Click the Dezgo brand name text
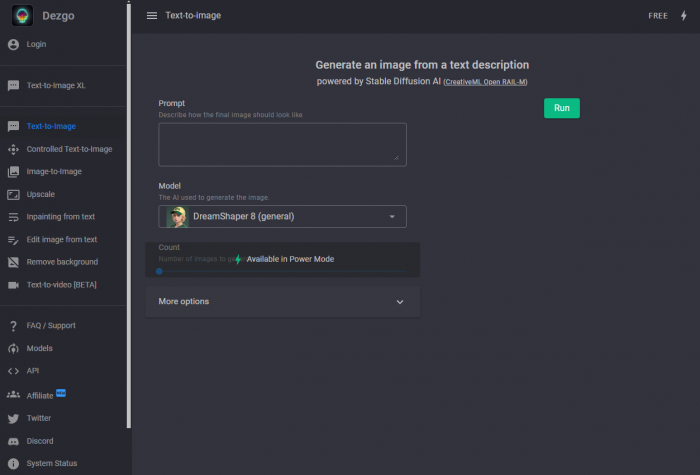This screenshot has height=475, width=700. coord(58,16)
